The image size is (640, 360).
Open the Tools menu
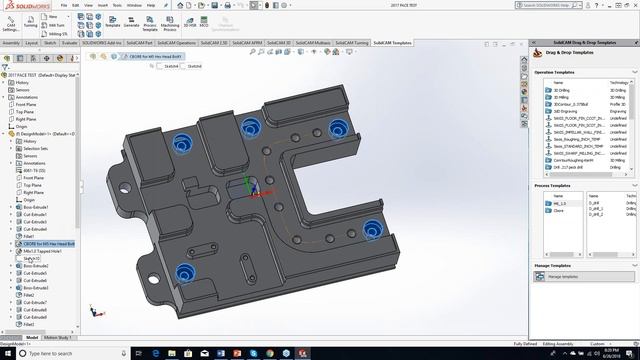(x=117, y=6)
